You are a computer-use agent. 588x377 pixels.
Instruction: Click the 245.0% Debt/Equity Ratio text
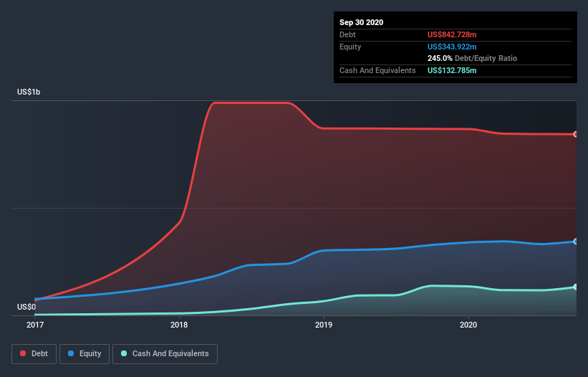(x=472, y=58)
